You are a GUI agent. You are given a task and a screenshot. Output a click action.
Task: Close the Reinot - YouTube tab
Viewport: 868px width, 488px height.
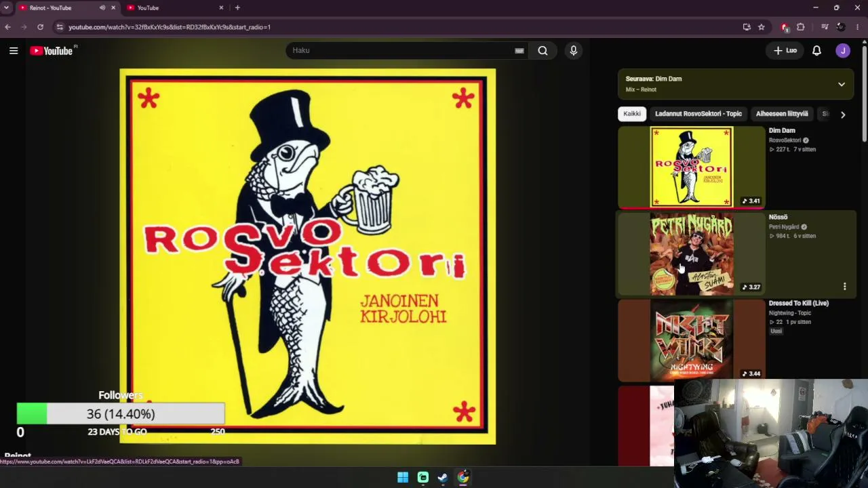[x=113, y=7]
